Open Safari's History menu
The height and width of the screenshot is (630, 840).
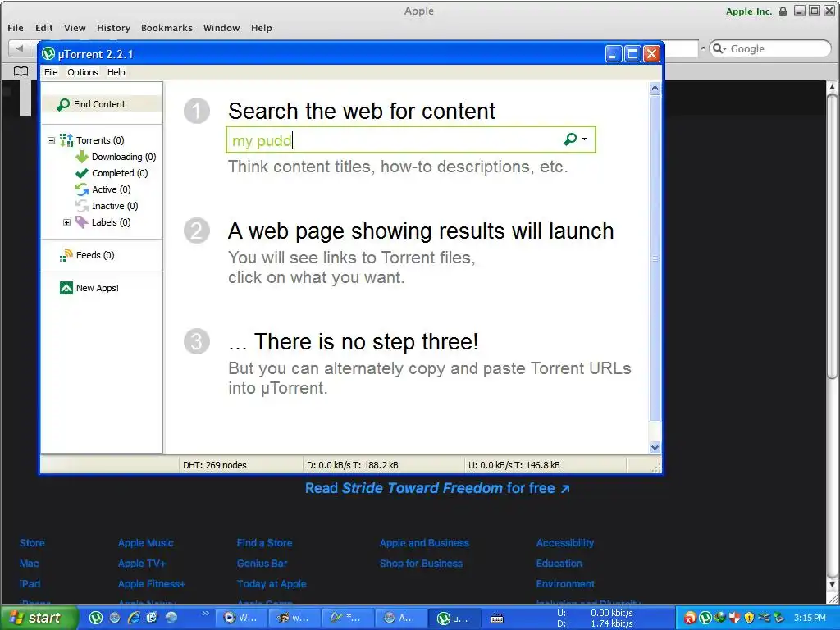113,28
